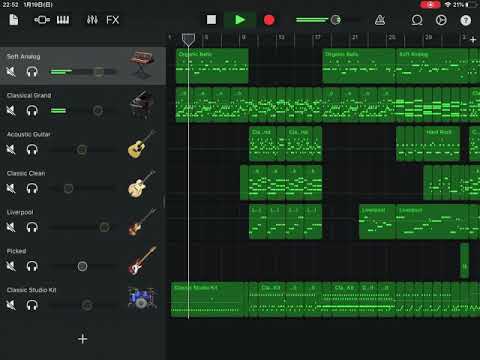Jump to bar 21 on the ruler

tap(354, 37)
